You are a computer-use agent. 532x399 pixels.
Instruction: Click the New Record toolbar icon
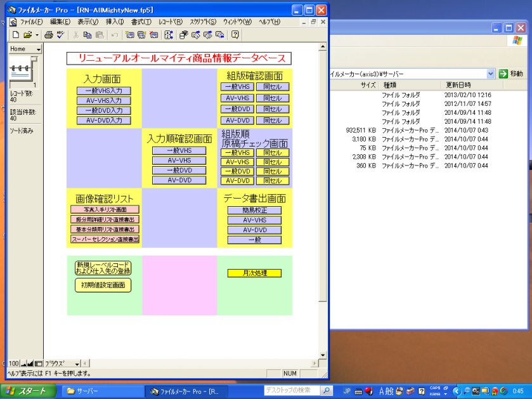pos(129,35)
